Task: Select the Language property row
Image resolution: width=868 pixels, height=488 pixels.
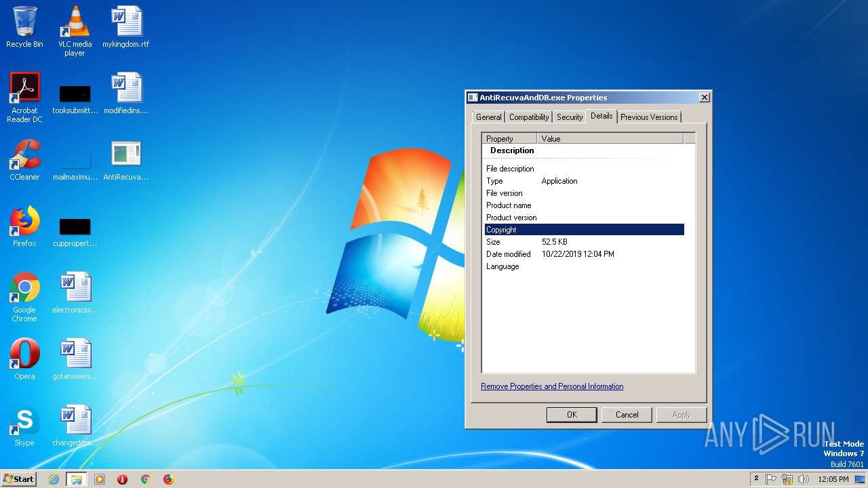Action: pyautogui.click(x=585, y=266)
